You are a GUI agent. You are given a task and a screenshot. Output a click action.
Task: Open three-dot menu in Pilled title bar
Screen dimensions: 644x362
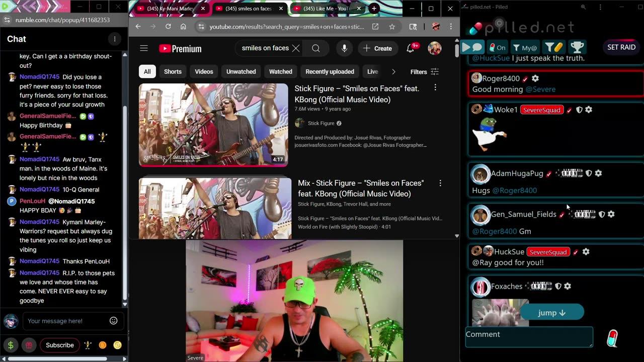pos(600,7)
